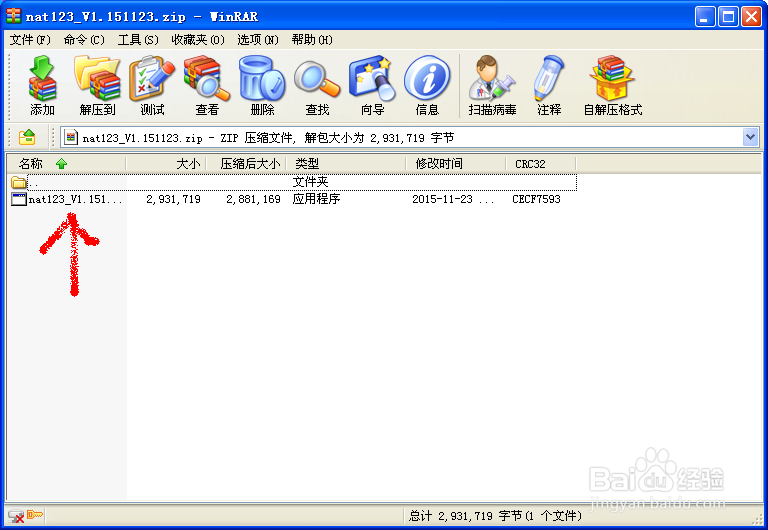The height and width of the screenshot is (530, 768).
Task: Click the 2,931,719 size cell
Action: 173,199
